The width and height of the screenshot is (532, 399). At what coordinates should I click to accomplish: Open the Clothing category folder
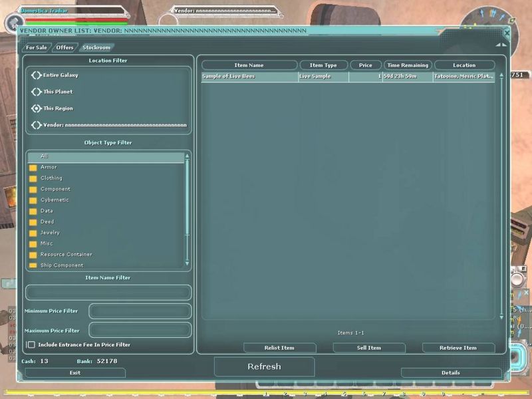[33, 178]
